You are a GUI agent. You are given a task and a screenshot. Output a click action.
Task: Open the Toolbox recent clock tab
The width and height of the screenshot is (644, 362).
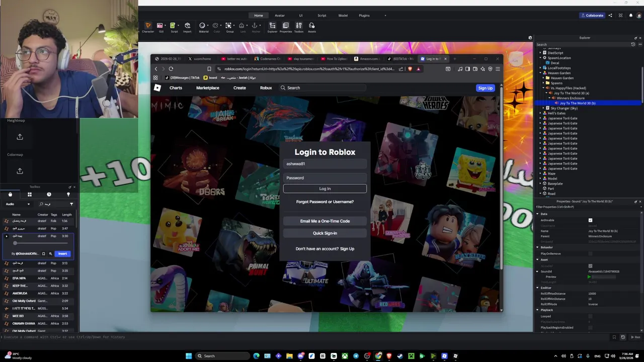49,195
